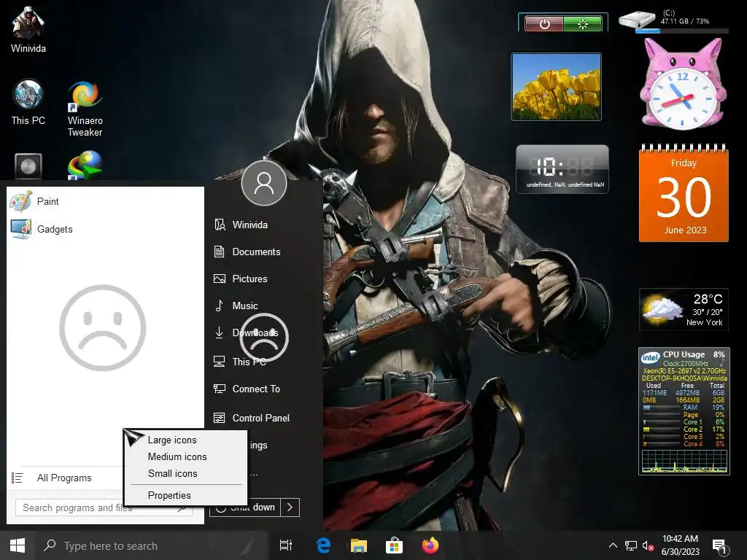Show hidden tray icons chevron
The width and height of the screenshot is (747, 560).
613,545
